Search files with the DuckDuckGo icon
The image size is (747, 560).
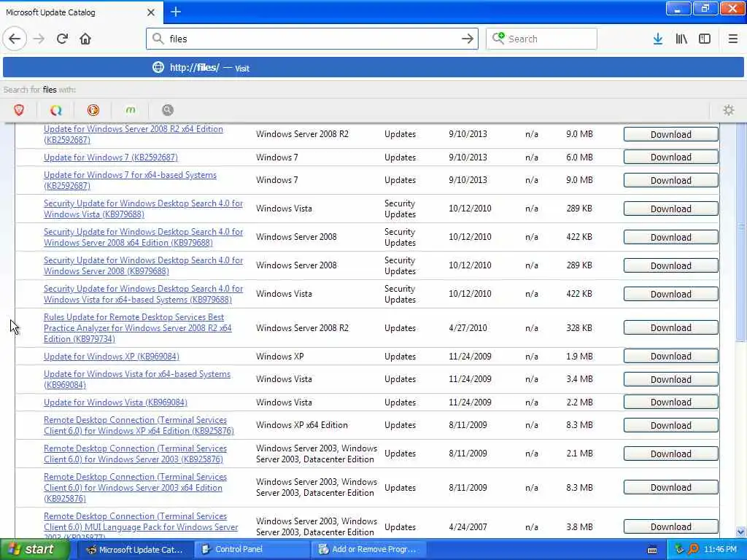pos(93,110)
